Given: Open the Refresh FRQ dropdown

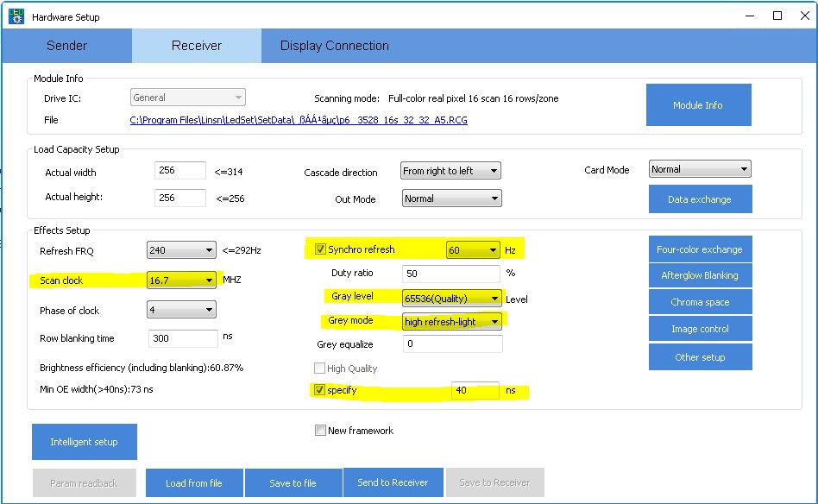Looking at the screenshot, I should coord(180,251).
